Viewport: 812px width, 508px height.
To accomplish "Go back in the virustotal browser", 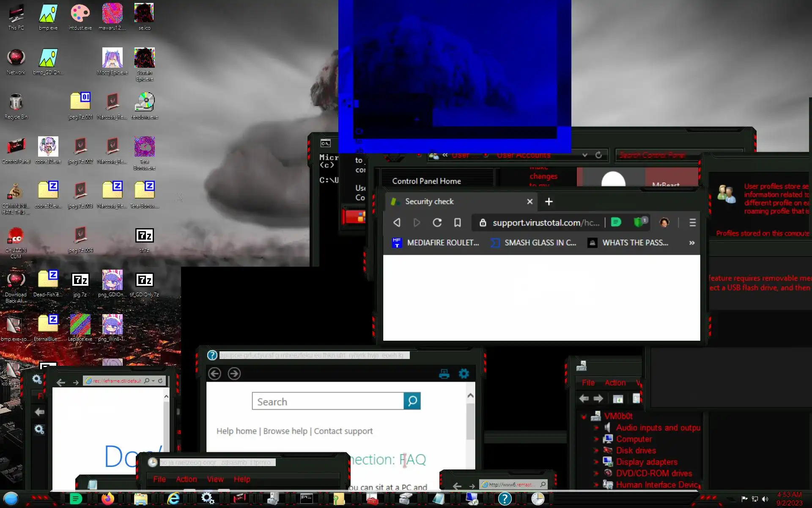I will click(397, 223).
